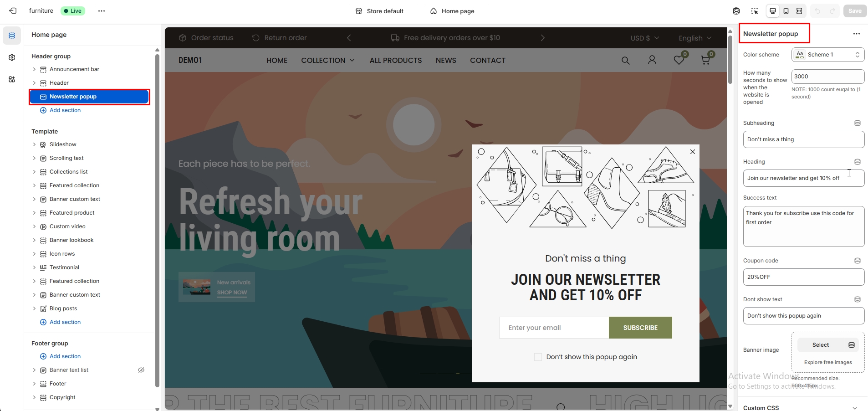Open the COLLECTION menu in store navigation
This screenshot has height=411, width=868.
[328, 60]
